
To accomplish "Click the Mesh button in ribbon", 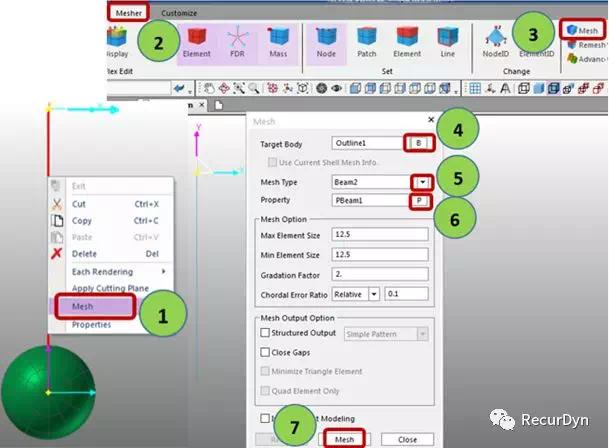I will pos(582,30).
